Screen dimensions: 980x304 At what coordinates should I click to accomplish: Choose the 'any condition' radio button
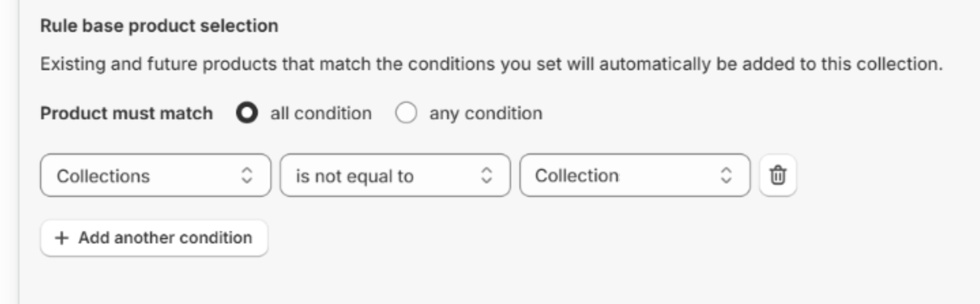406,113
